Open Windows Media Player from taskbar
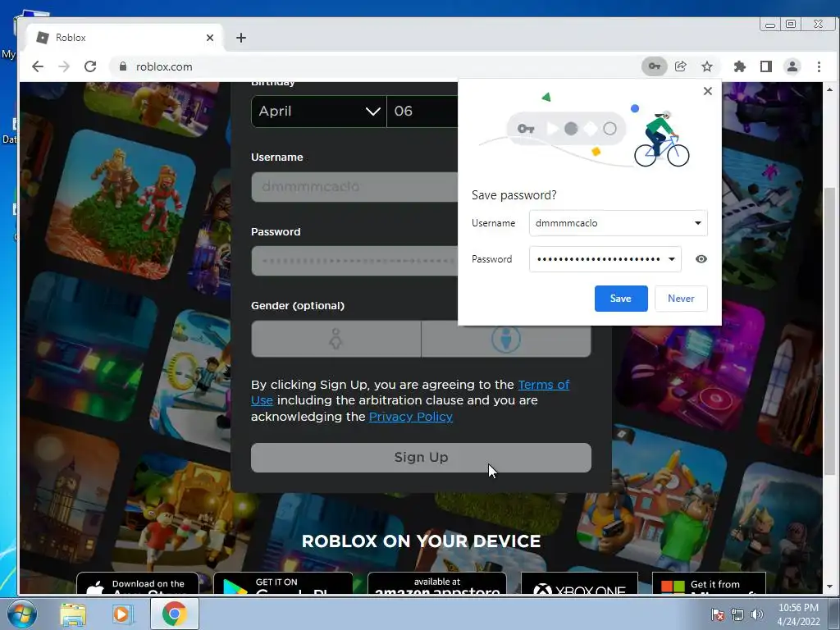 [123, 614]
